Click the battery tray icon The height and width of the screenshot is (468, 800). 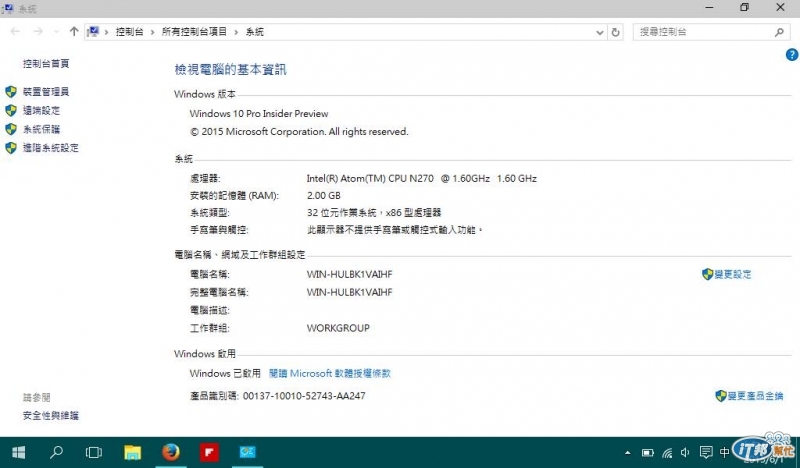tap(647, 453)
